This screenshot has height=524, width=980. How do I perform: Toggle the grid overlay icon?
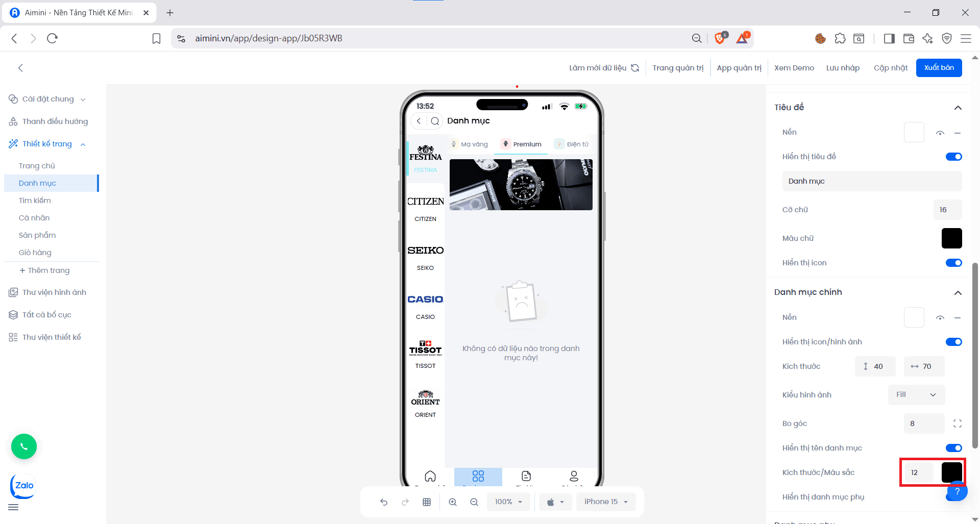pos(427,502)
